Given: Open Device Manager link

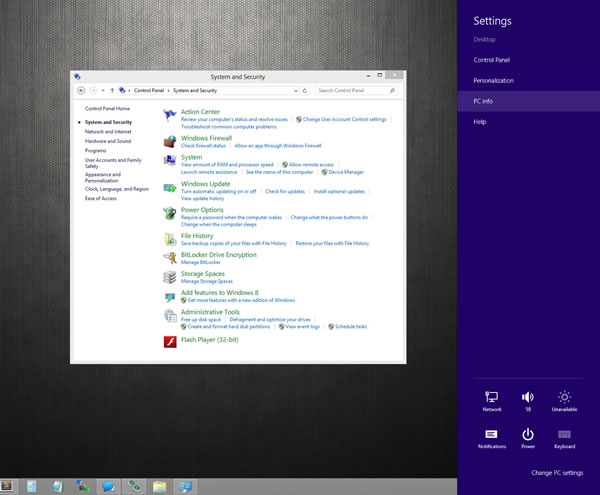Looking at the screenshot, I should click(346, 172).
